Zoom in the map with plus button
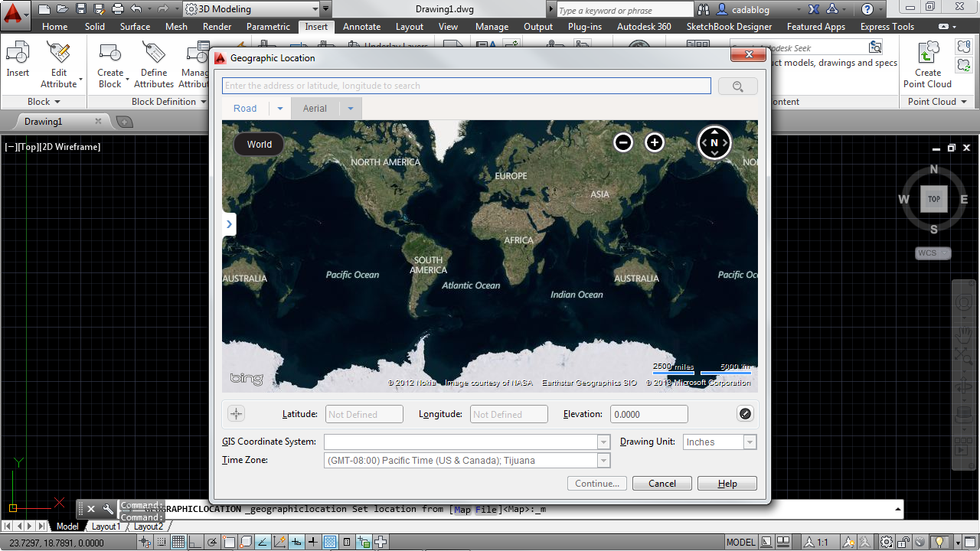Image resolution: width=980 pixels, height=551 pixels. [654, 142]
